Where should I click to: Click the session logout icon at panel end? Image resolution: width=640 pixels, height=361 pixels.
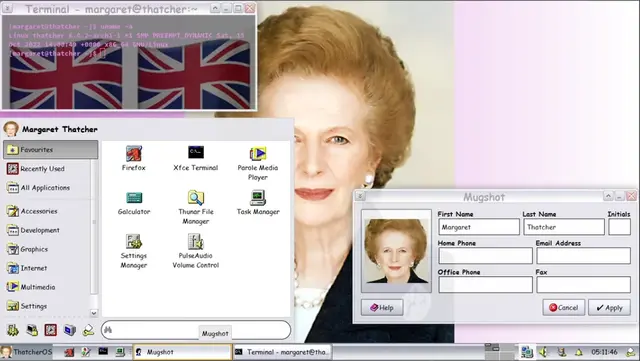[x=631, y=352]
